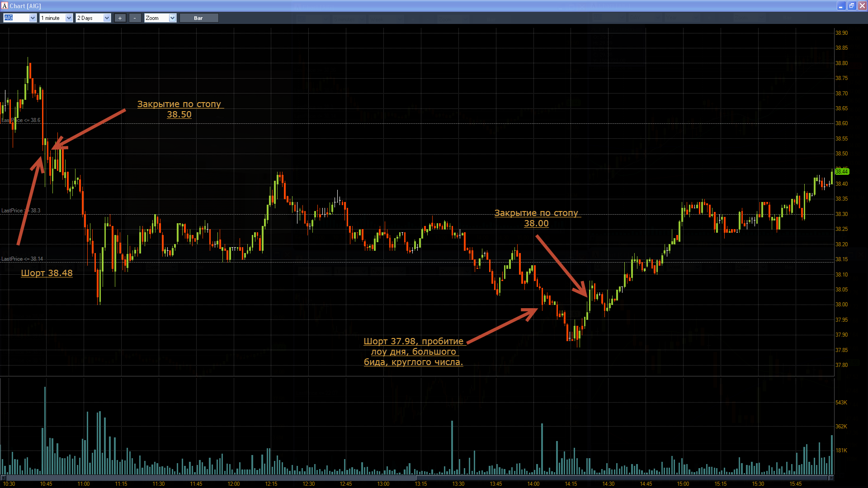Click the 38.00 price axis label
Viewport: 868px width, 488px height.
(x=841, y=305)
